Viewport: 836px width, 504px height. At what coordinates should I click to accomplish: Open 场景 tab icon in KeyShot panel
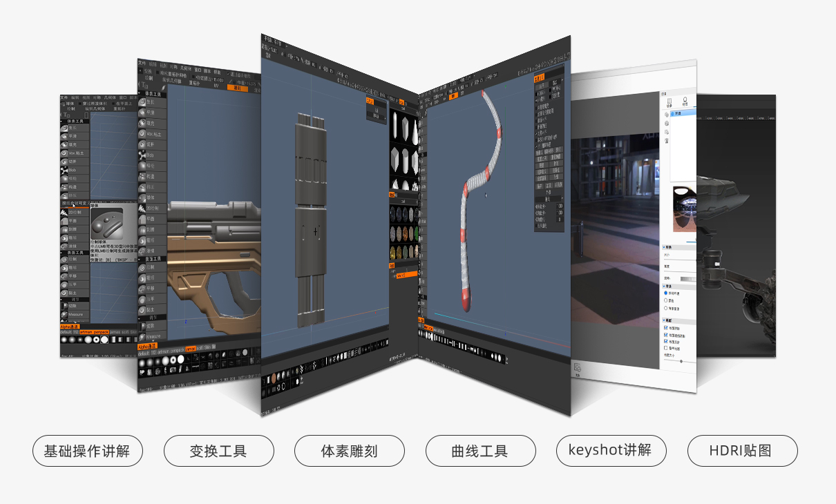pos(669,104)
